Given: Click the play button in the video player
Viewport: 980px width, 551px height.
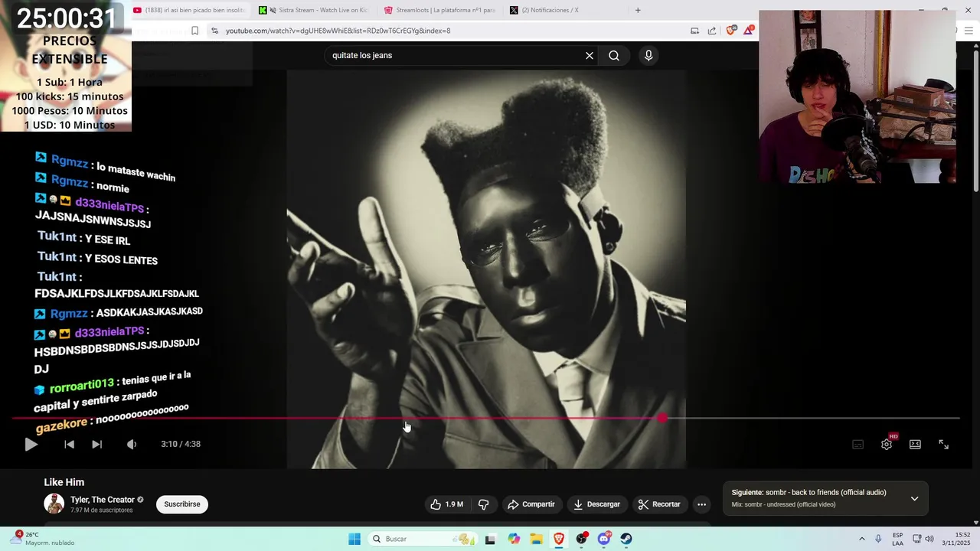Looking at the screenshot, I should coord(31,444).
